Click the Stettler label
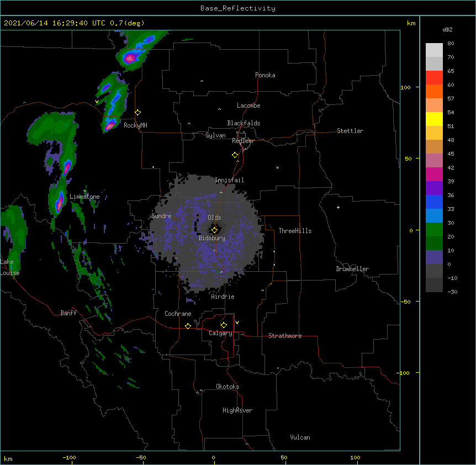Viewport: 476px width, 465px height. [x=350, y=131]
